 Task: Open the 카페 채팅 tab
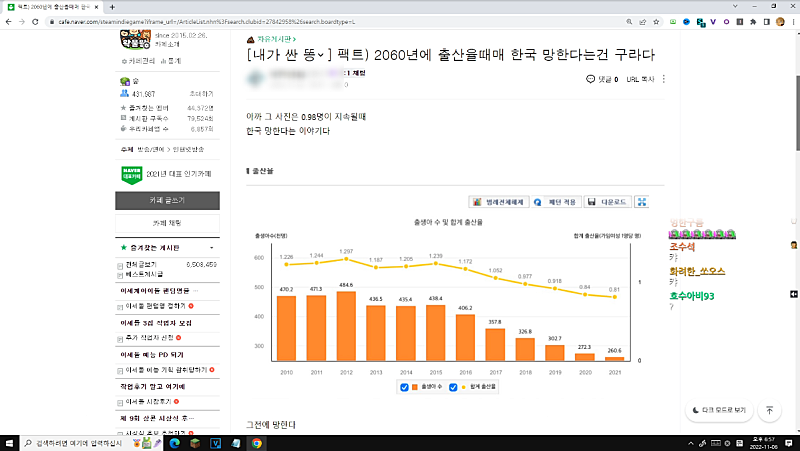[x=167, y=221]
